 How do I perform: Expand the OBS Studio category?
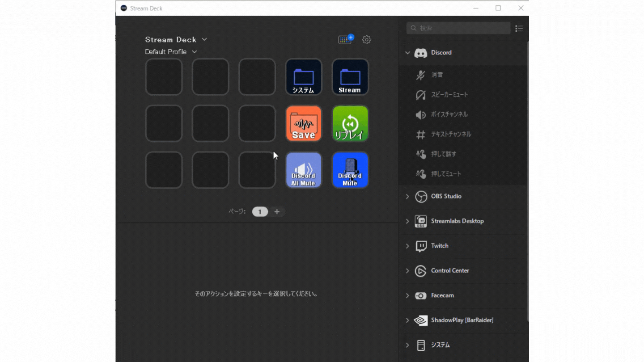click(x=407, y=197)
